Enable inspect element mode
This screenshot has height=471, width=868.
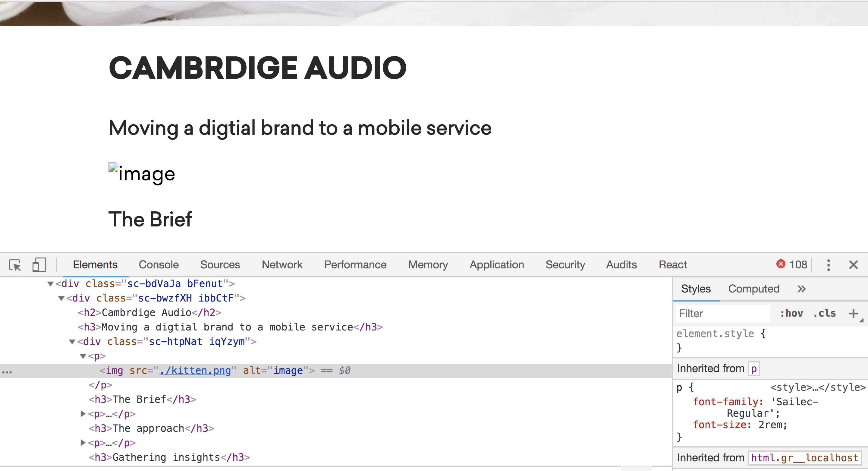[x=15, y=265]
